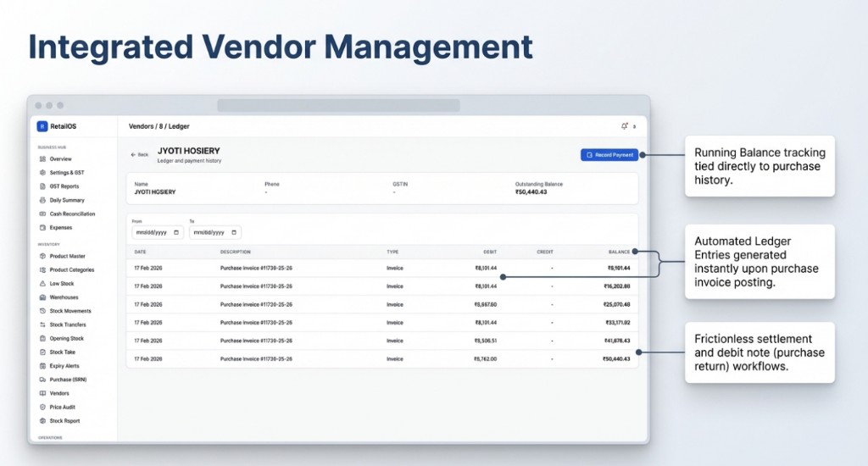Click the Vendors breadcrumb link
The image size is (868, 466).
(x=142, y=126)
